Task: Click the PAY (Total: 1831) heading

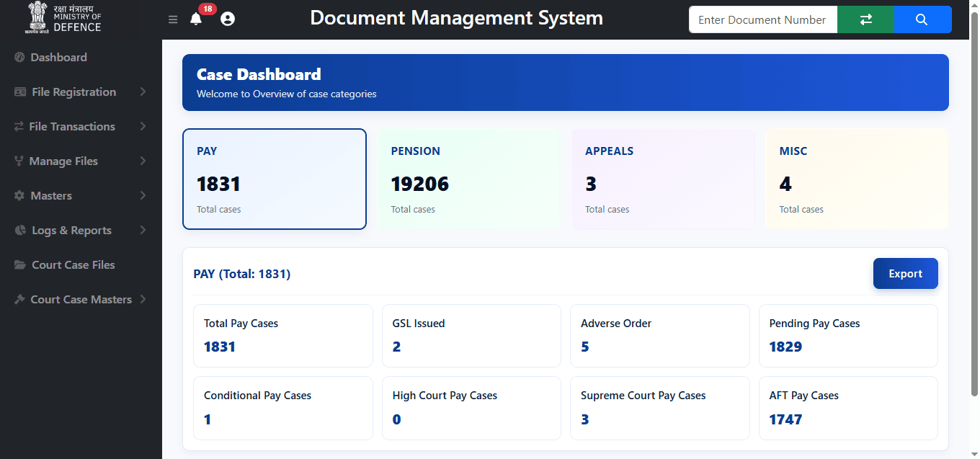Action: pos(242,274)
